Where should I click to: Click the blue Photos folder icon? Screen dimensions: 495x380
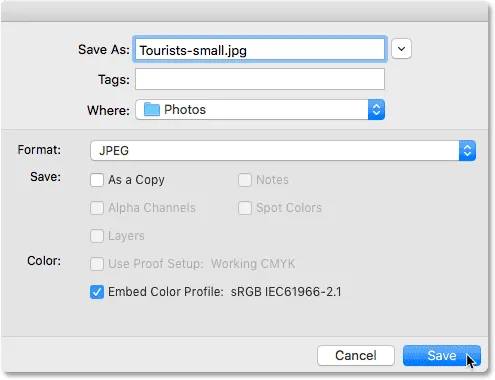pos(152,110)
